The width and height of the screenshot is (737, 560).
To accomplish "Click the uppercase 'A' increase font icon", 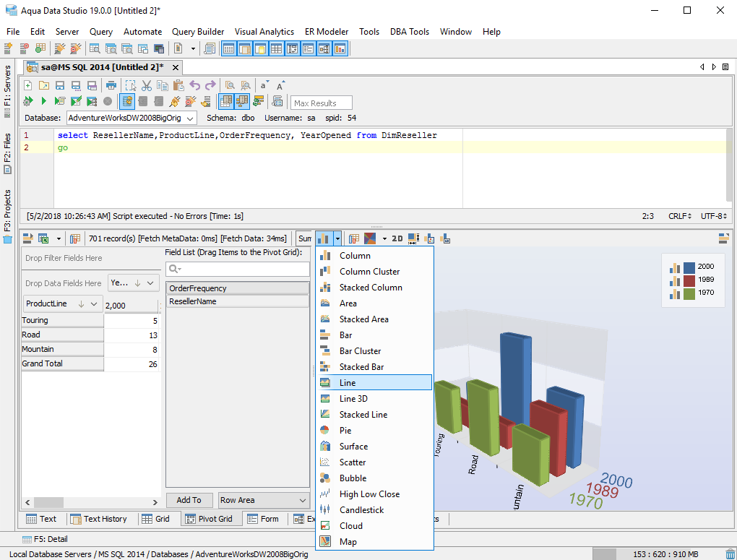I will (280, 85).
